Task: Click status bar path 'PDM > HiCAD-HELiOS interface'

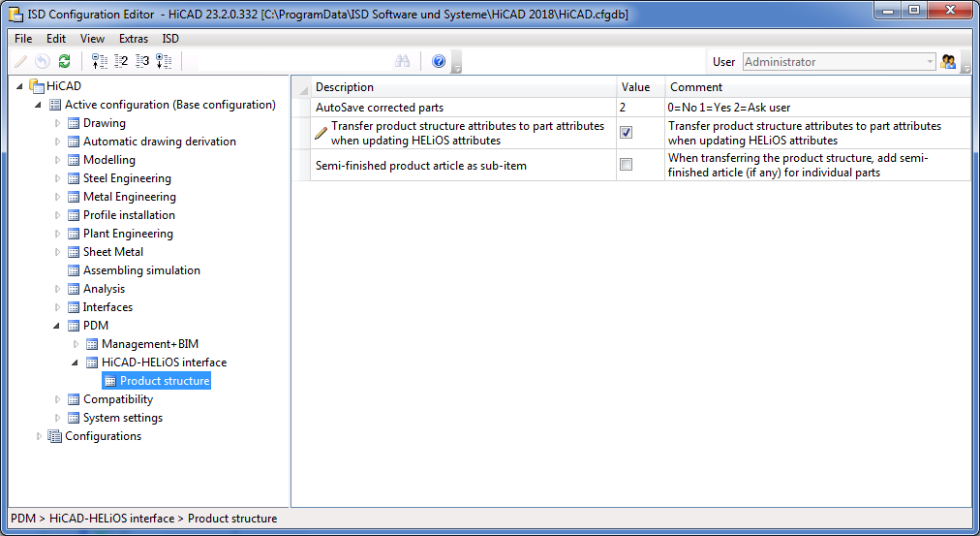Action: (x=93, y=519)
